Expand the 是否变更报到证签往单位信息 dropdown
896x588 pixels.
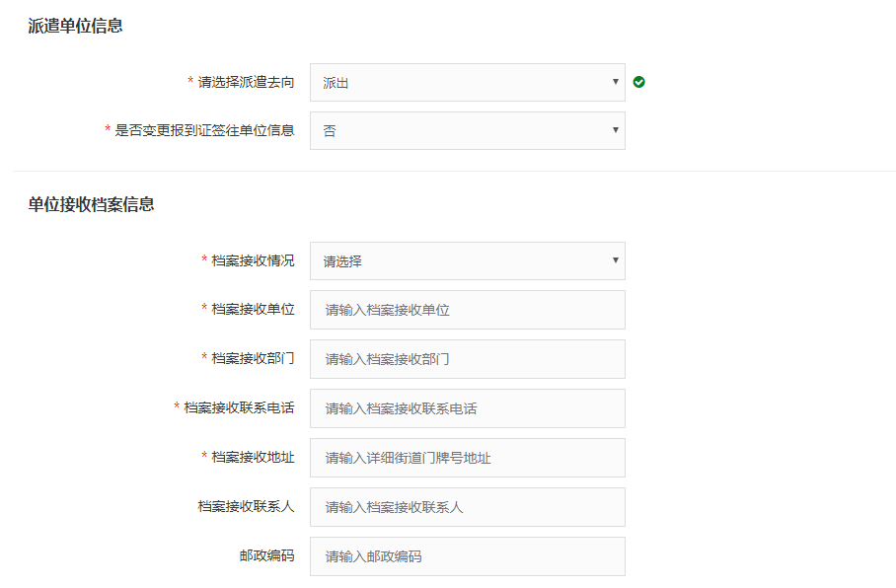coord(467,130)
